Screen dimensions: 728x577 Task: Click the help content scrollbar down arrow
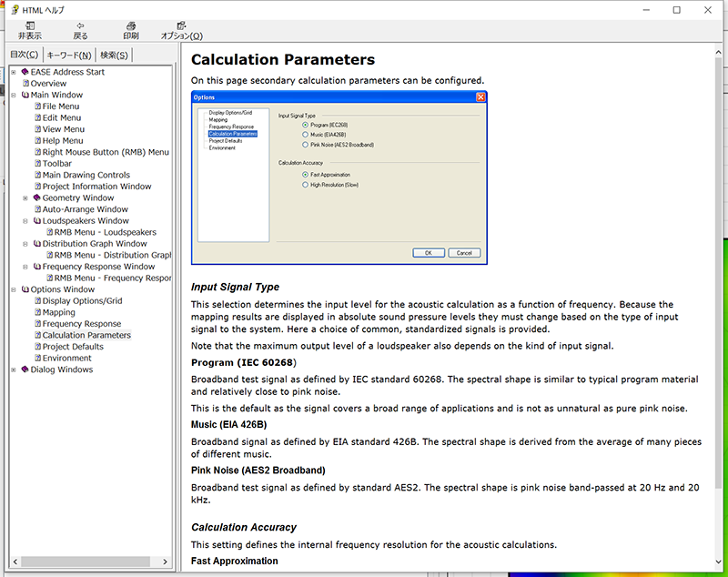pos(718,562)
